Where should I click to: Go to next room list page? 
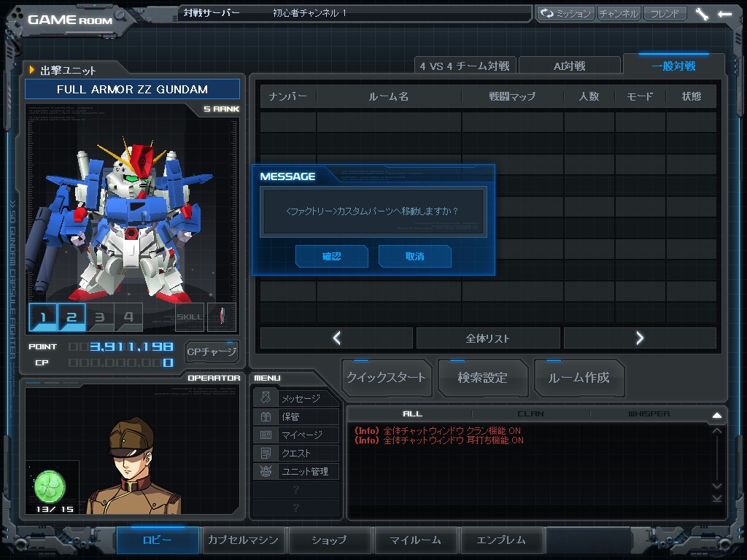tap(639, 338)
